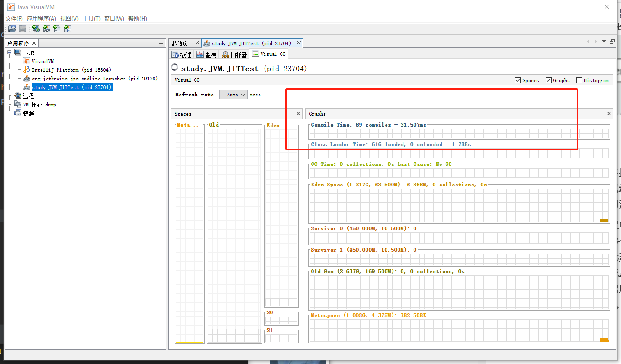The image size is (621, 364).
Task: Click the 'Survivor 0 (450.000M, 10.500M)' label
Action: (x=364, y=228)
